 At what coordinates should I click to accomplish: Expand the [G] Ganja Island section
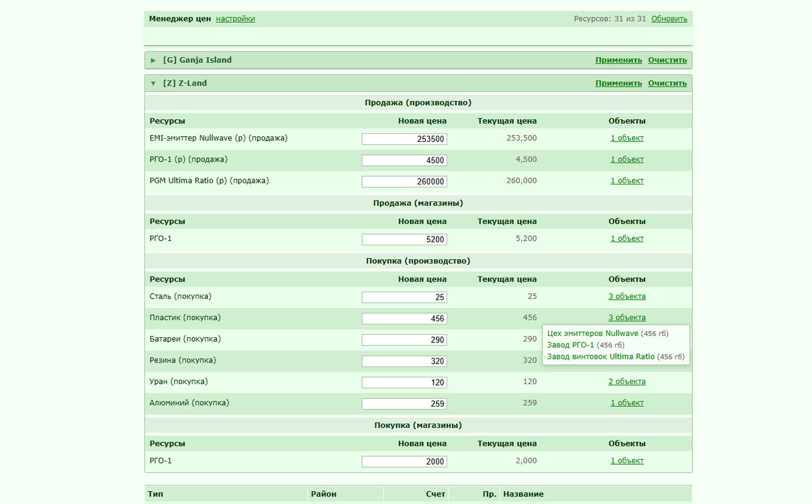coord(153,60)
